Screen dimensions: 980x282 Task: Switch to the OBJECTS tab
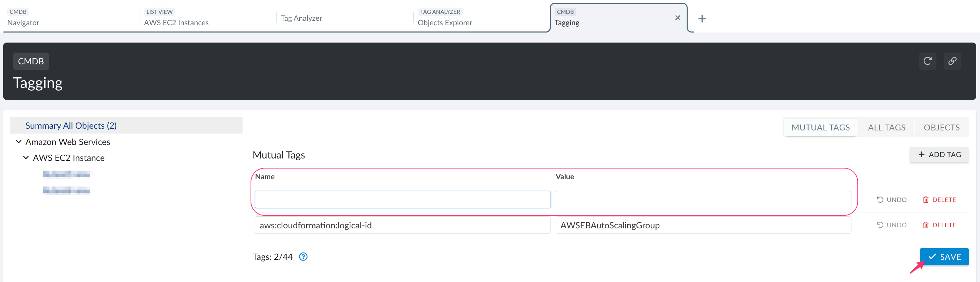click(x=941, y=127)
